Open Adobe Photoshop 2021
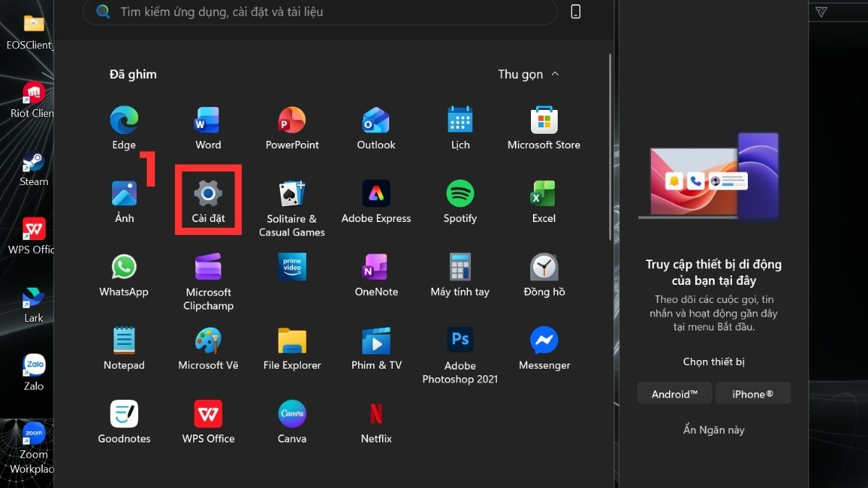The height and width of the screenshot is (488, 868). click(459, 340)
